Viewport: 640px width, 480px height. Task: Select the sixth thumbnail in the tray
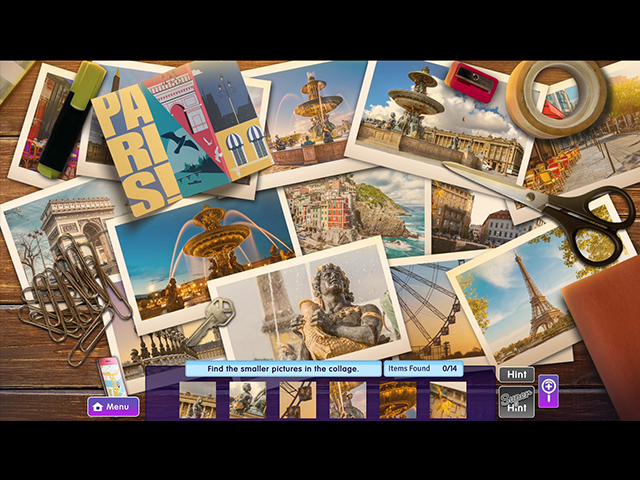pyautogui.click(x=448, y=400)
